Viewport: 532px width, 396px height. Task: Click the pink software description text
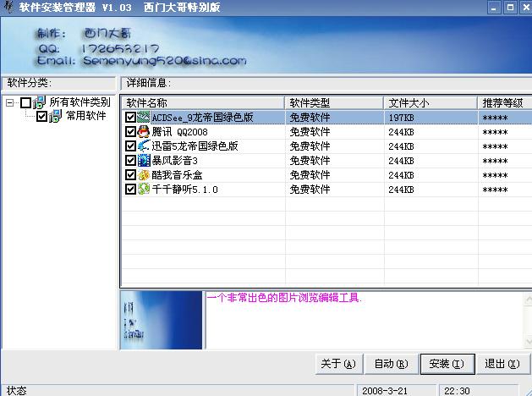click(x=284, y=298)
